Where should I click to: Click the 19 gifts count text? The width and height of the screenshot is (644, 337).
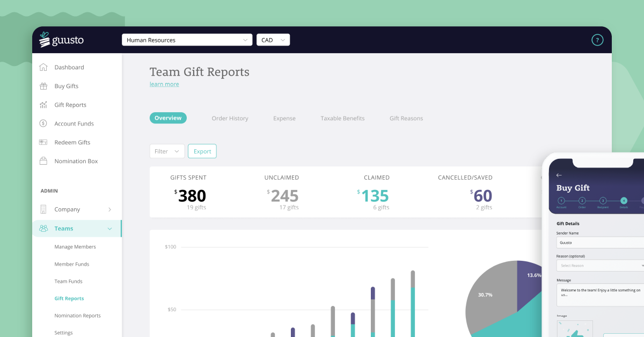pos(196,208)
